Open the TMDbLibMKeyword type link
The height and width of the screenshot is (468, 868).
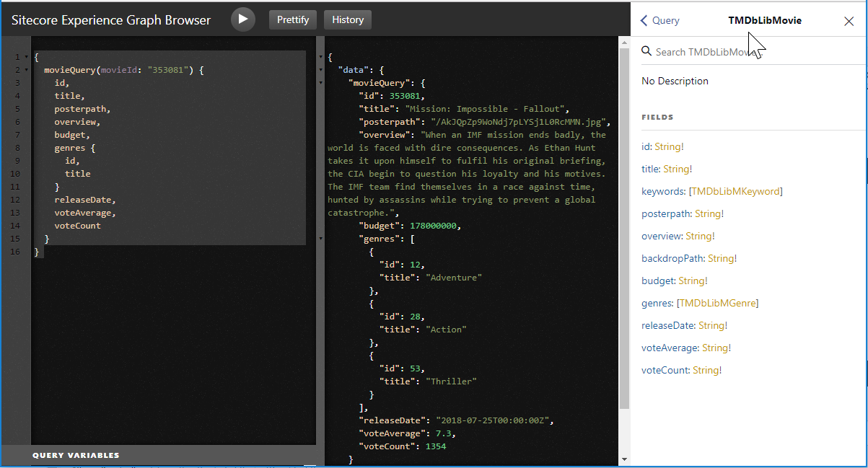pos(735,191)
